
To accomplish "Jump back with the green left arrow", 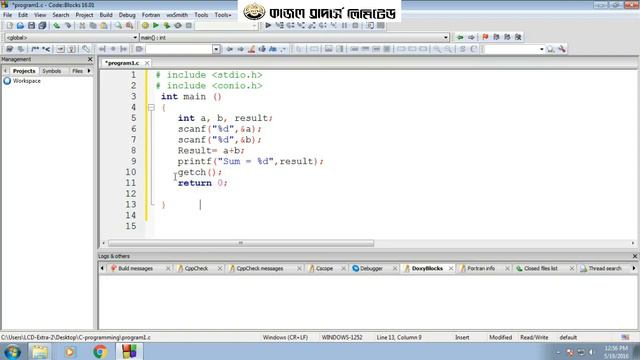I will [460, 37].
